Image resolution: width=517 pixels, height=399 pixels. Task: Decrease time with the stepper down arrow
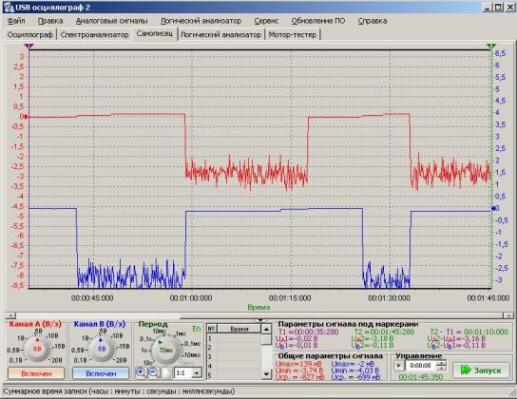pyautogui.click(x=441, y=368)
